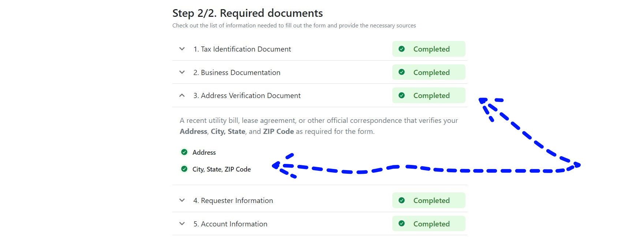Click green check icon for Requester Information
644x248 pixels.
pos(401,200)
